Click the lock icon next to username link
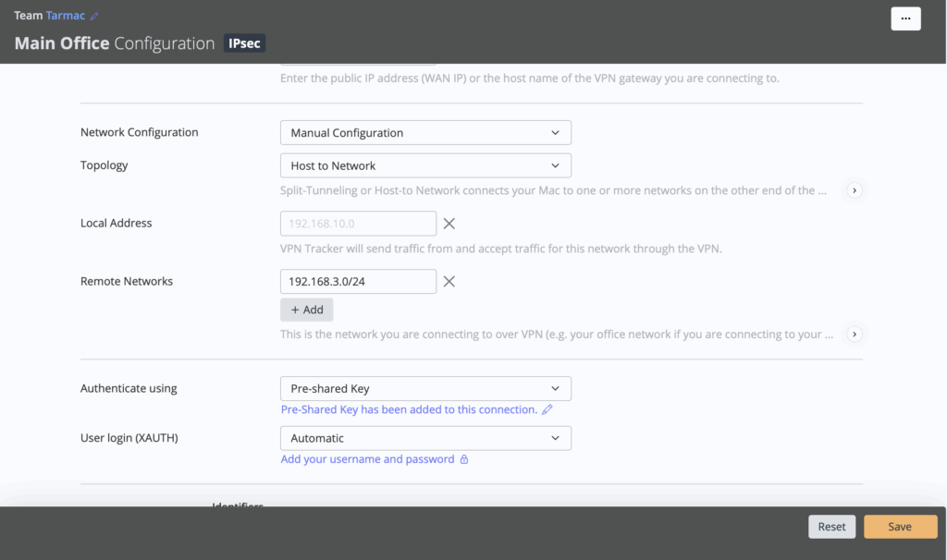This screenshot has width=947, height=560. coord(464,459)
